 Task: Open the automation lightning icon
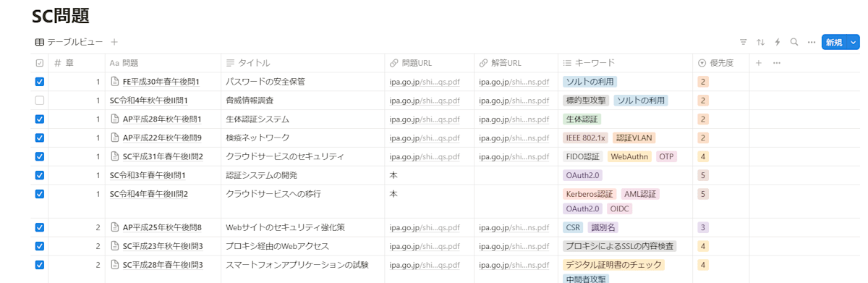coord(778,43)
